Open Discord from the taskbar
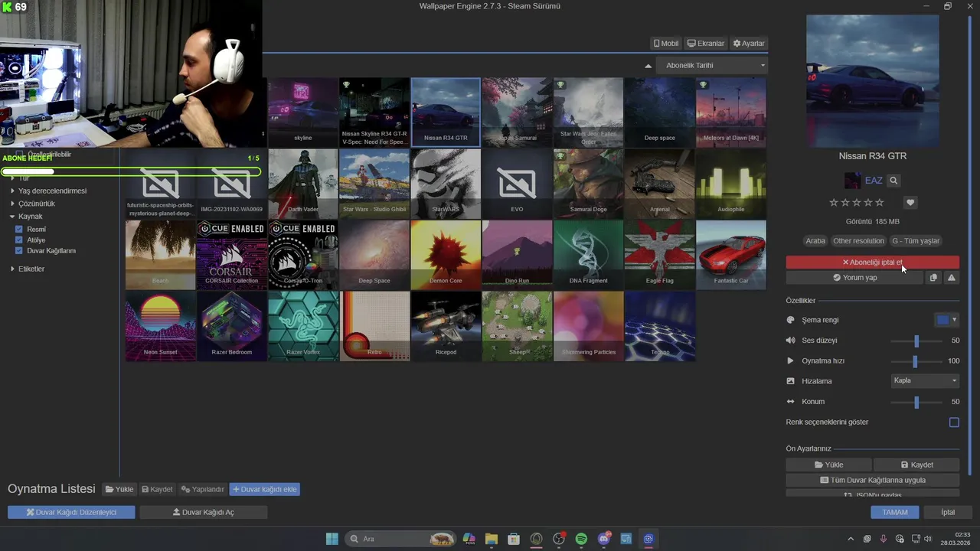 pos(604,539)
